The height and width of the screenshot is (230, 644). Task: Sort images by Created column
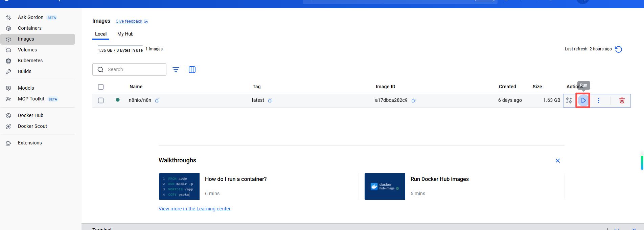507,87
